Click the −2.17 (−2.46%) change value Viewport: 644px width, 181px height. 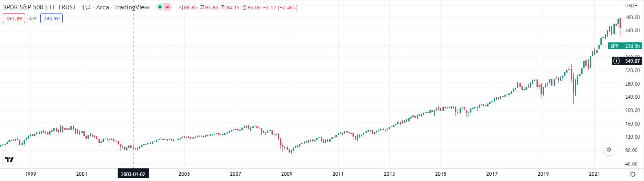[x=280, y=8]
